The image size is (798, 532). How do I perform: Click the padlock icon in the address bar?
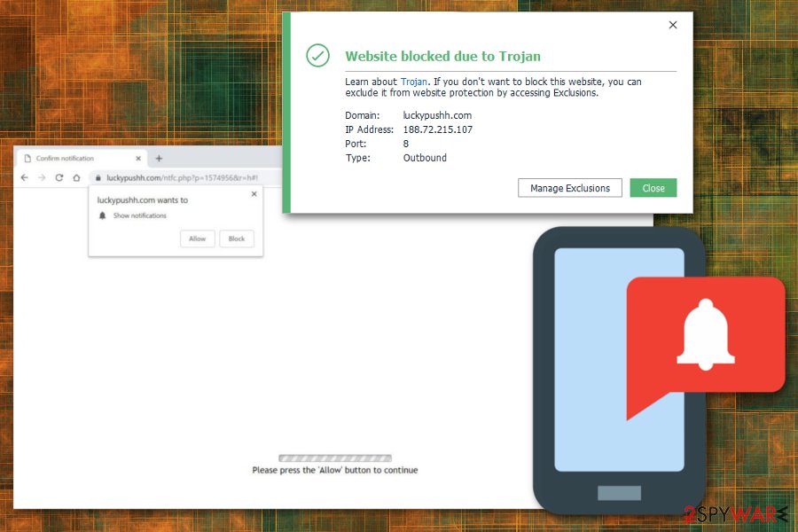99,176
